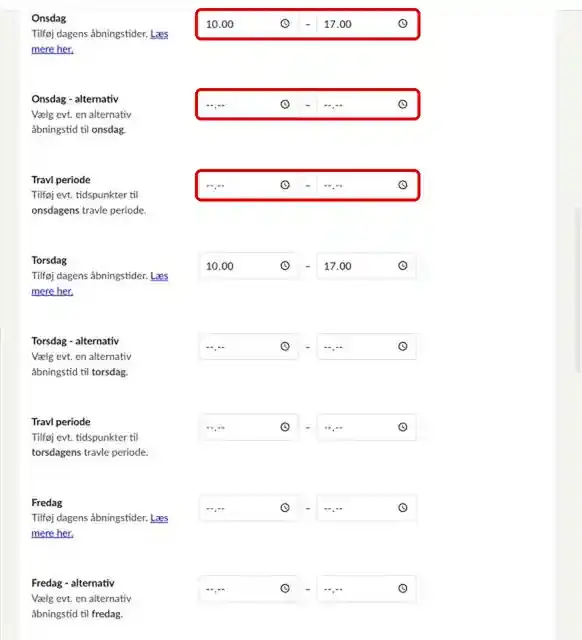Screen dimensions: 582x640
Task: Click the Fredag opening time clock icon
Action: click(x=285, y=508)
